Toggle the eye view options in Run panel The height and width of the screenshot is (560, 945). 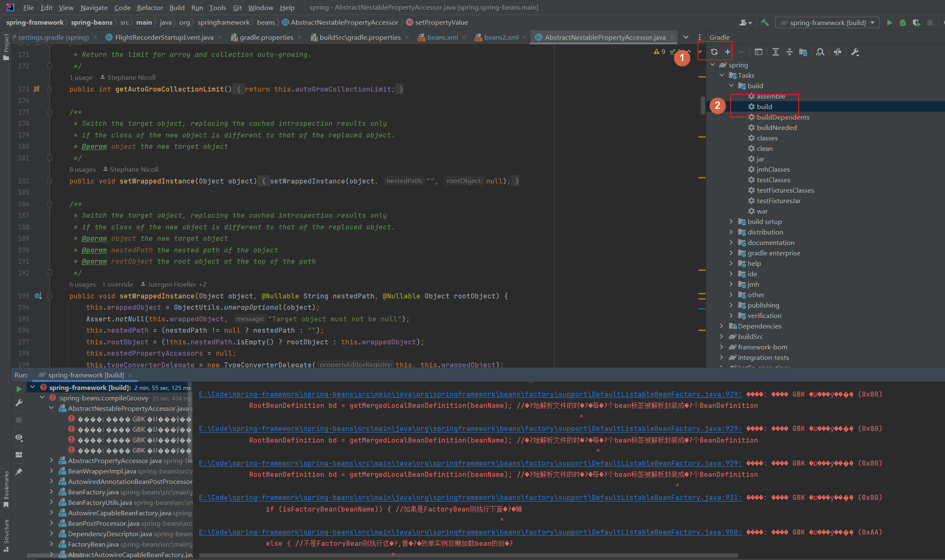coord(19,438)
